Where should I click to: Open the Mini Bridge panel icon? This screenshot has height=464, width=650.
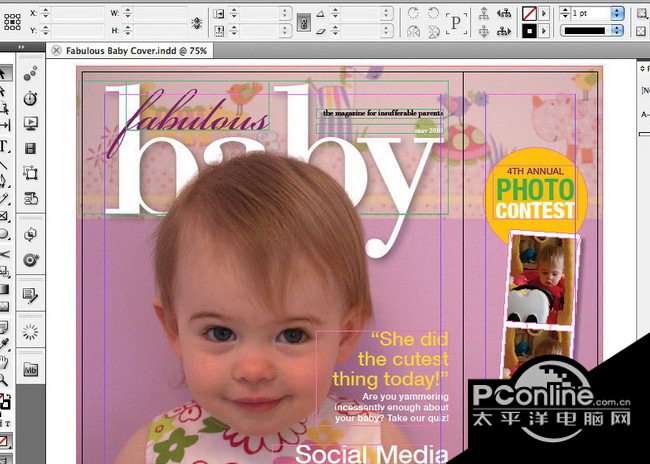(x=30, y=369)
